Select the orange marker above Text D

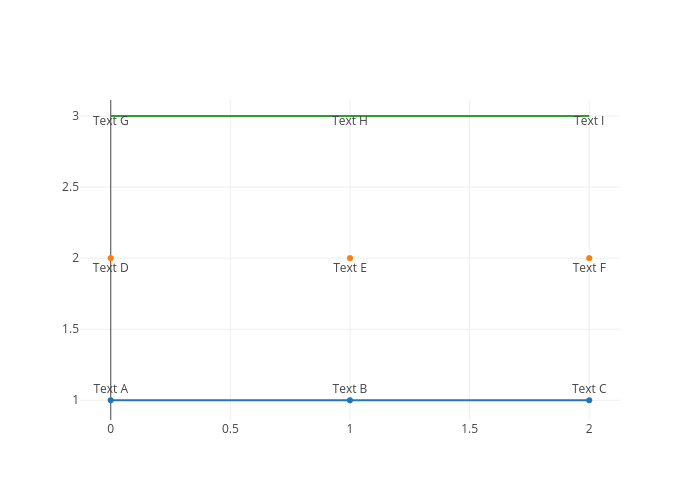pyautogui.click(x=111, y=258)
